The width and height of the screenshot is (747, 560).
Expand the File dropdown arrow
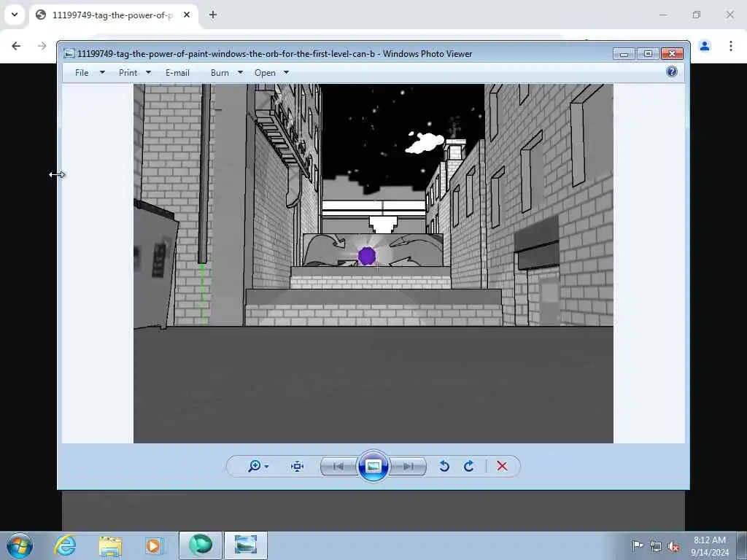coord(102,72)
